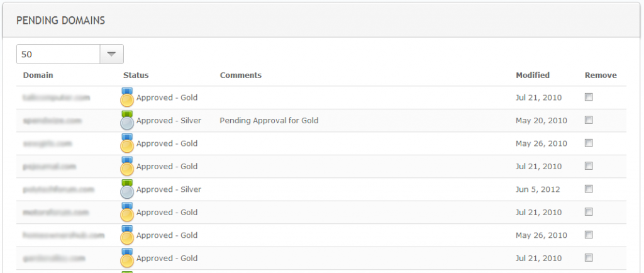
Task: Click the gold medal icon in the third row
Action: click(x=128, y=143)
